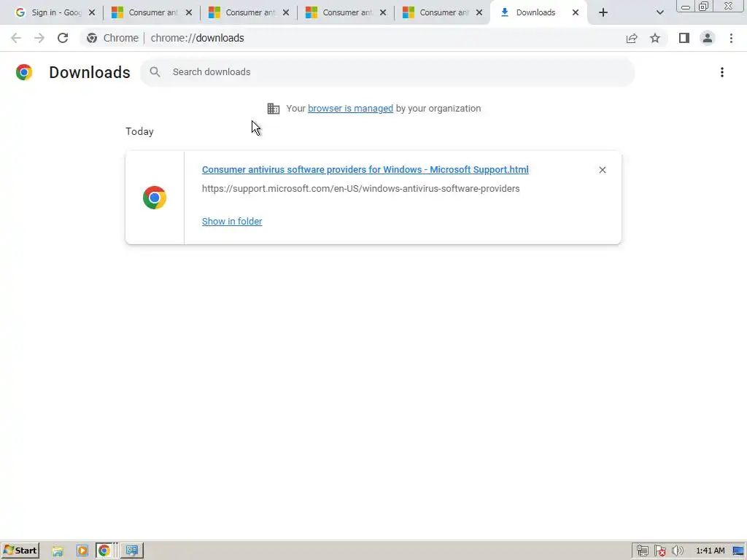The image size is (747, 560).
Task: Expand the tab search chevron
Action: [659, 12]
